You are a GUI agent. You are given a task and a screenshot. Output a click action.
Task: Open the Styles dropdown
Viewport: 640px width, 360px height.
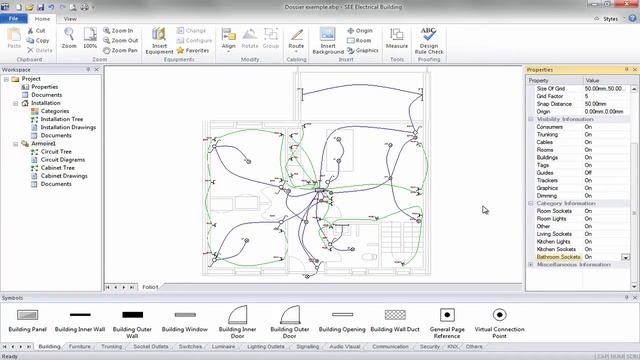click(x=611, y=19)
